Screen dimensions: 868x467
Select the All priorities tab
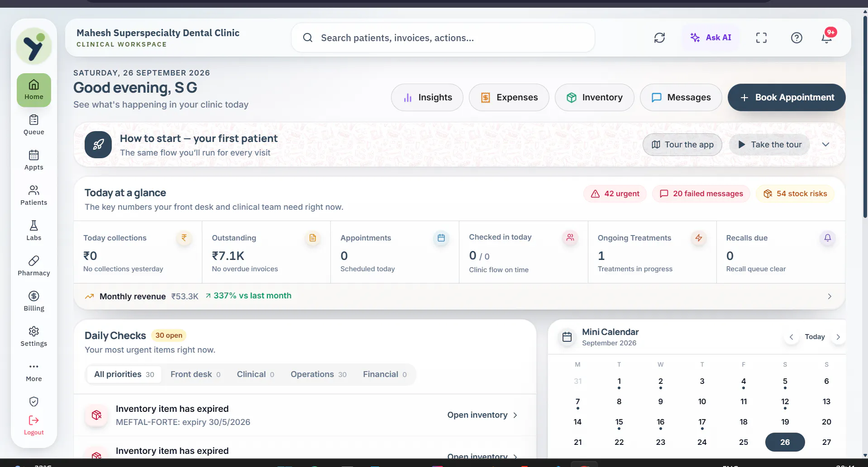pyautogui.click(x=124, y=374)
